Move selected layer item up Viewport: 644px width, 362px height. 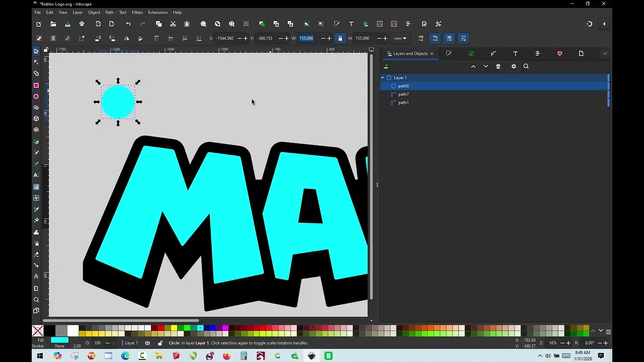(x=473, y=66)
